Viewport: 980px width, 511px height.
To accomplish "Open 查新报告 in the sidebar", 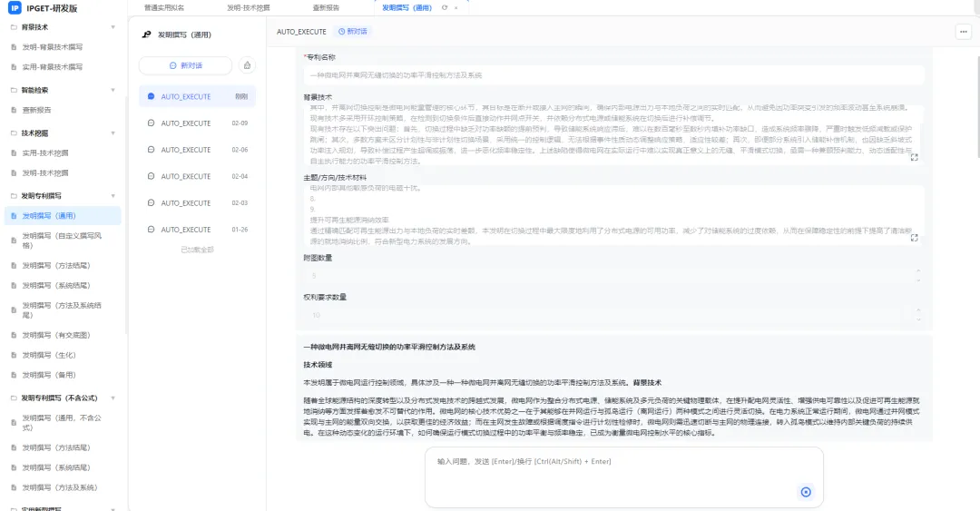I will pos(37,110).
